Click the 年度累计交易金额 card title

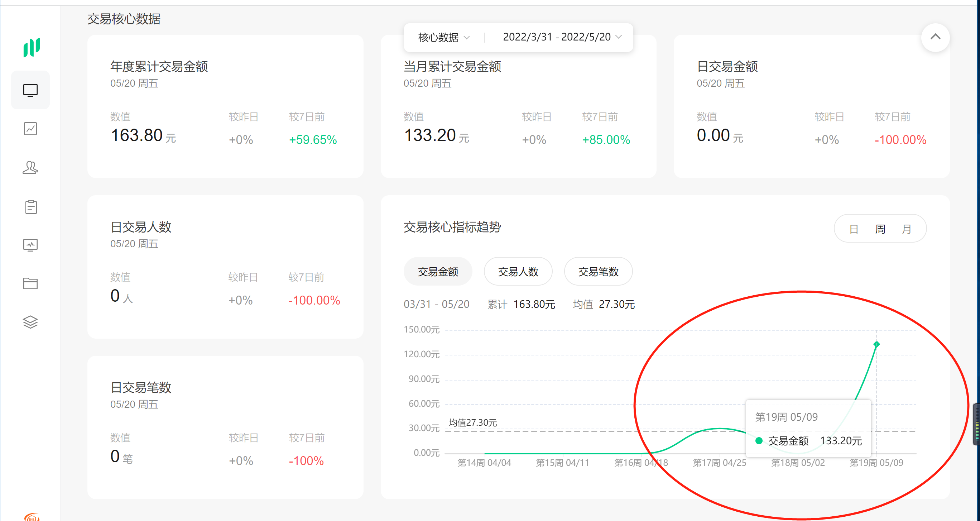159,67
